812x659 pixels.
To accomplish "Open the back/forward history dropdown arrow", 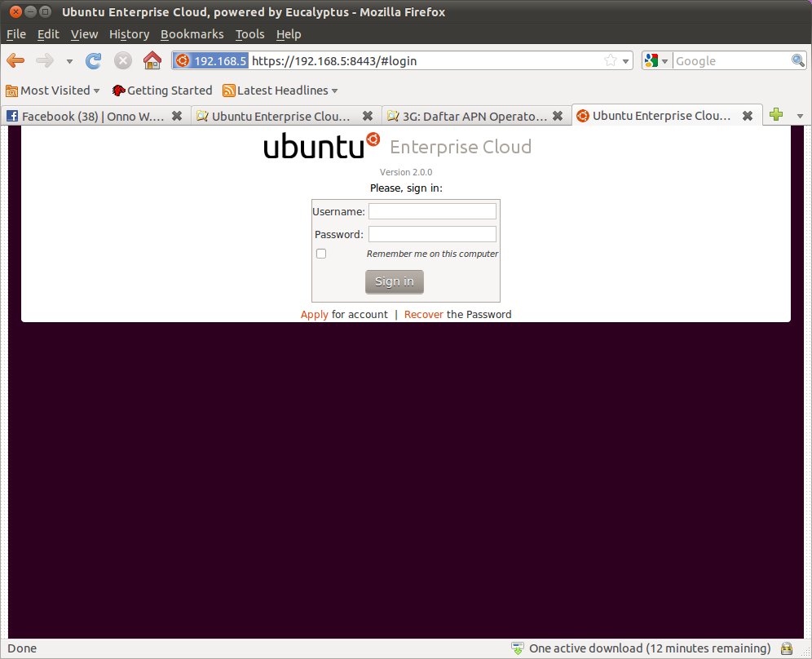I will point(69,61).
